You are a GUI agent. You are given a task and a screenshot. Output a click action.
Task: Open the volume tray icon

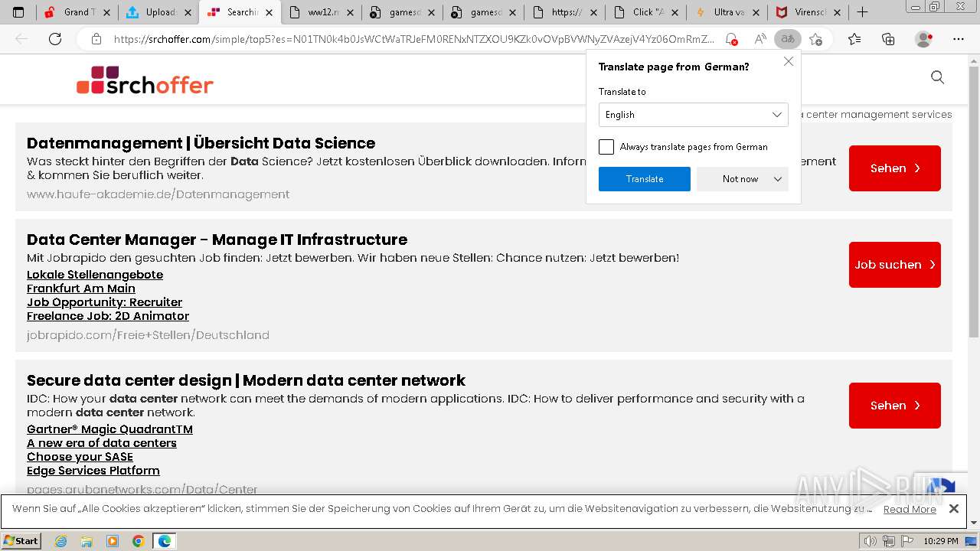pyautogui.click(x=870, y=541)
